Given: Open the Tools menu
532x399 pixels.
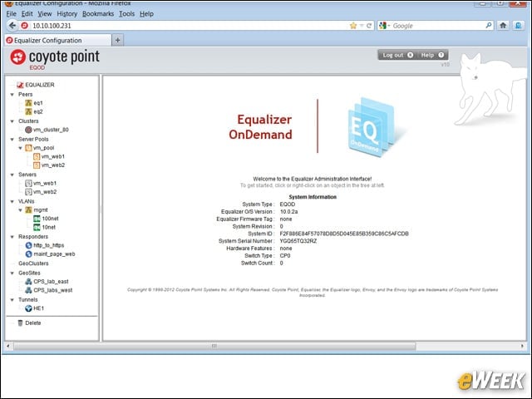Looking at the screenshot, I should (126, 14).
